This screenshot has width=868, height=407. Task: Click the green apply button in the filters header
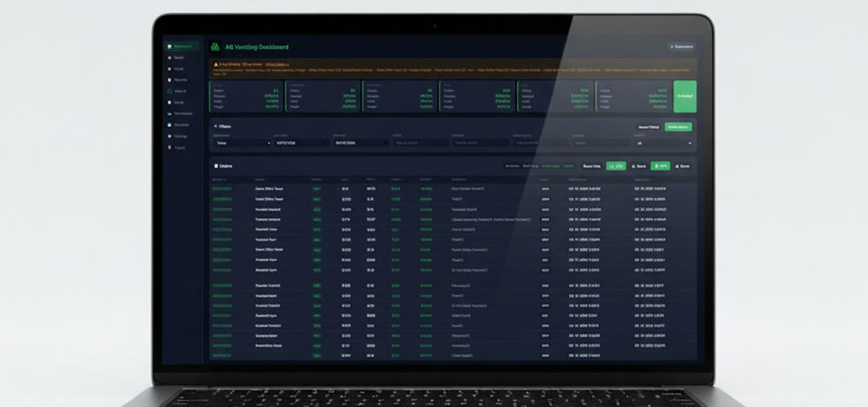click(x=678, y=127)
